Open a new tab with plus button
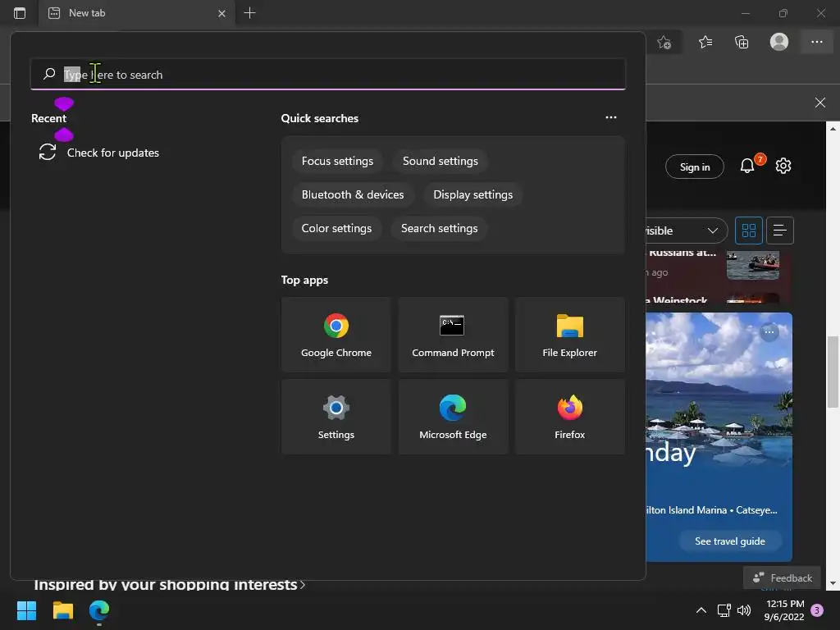Screen dimensions: 840x630 249,13
